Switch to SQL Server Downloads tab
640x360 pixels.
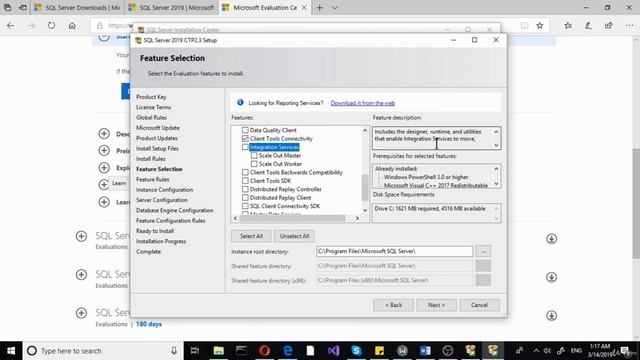[78, 7]
